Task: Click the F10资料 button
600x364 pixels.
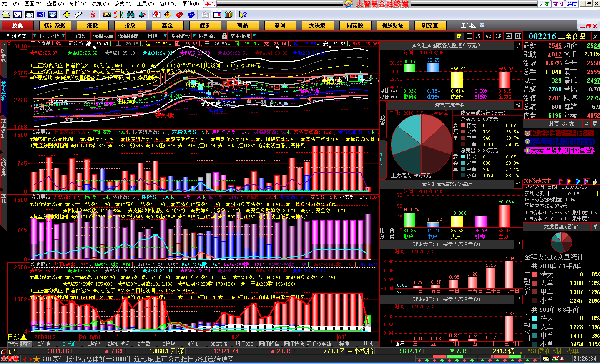Action: pyautogui.click(x=78, y=36)
